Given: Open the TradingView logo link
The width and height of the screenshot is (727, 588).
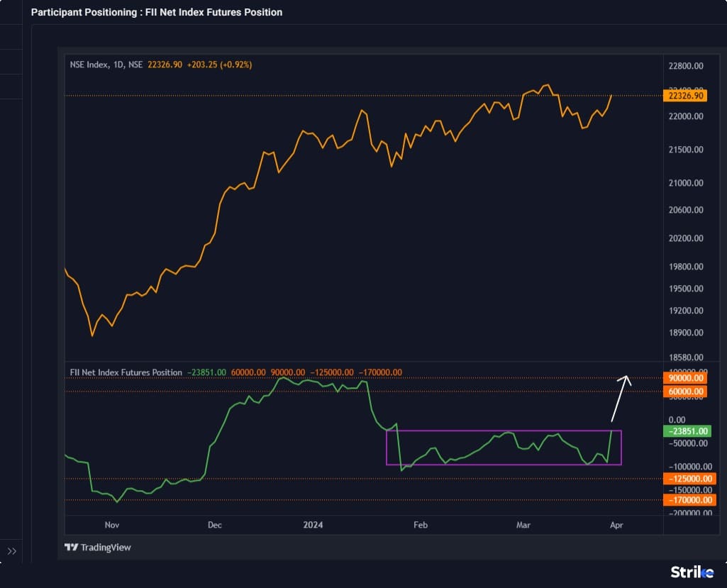Looking at the screenshot, I should pos(97,547).
